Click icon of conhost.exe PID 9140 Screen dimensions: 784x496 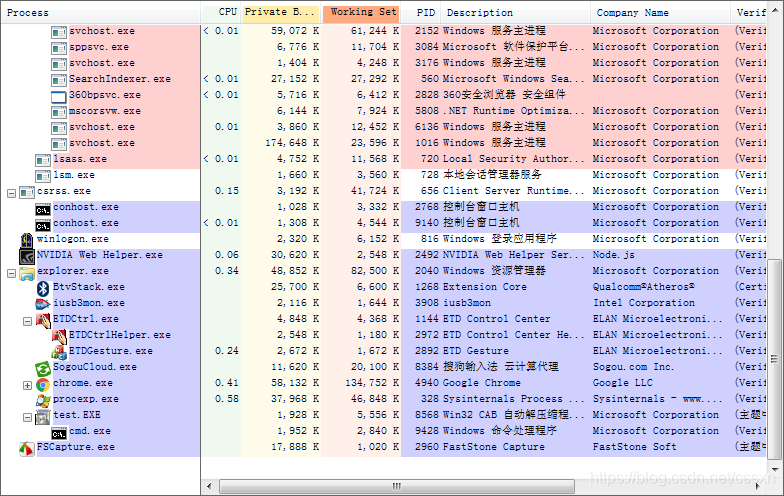(43, 226)
